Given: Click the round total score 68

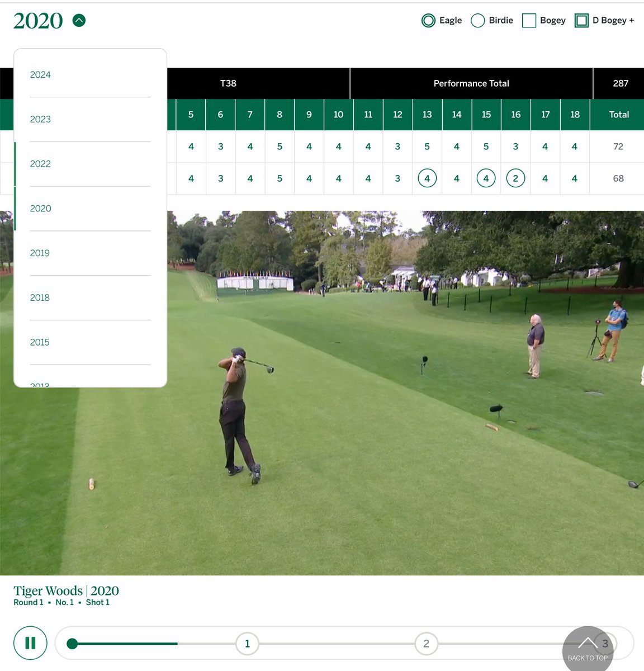Looking at the screenshot, I should click(x=618, y=178).
